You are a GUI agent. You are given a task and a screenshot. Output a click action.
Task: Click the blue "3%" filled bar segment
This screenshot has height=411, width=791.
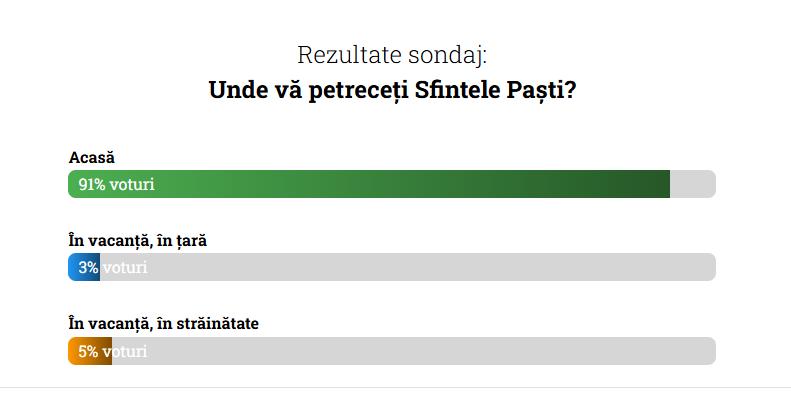point(85,267)
